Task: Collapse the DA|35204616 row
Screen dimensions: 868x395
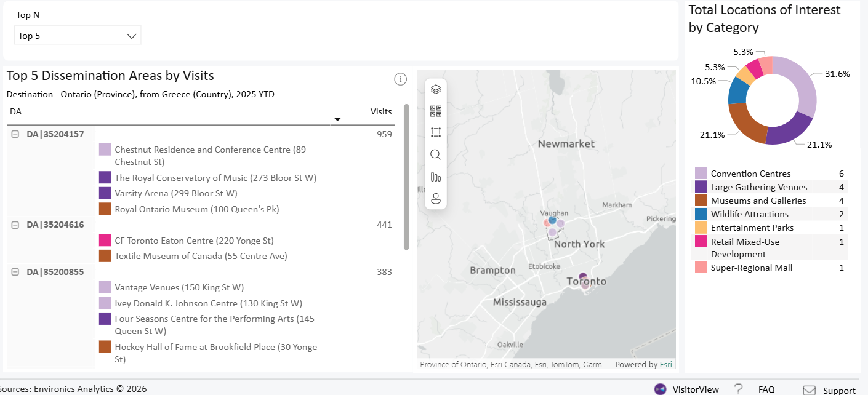Action: click(15, 225)
